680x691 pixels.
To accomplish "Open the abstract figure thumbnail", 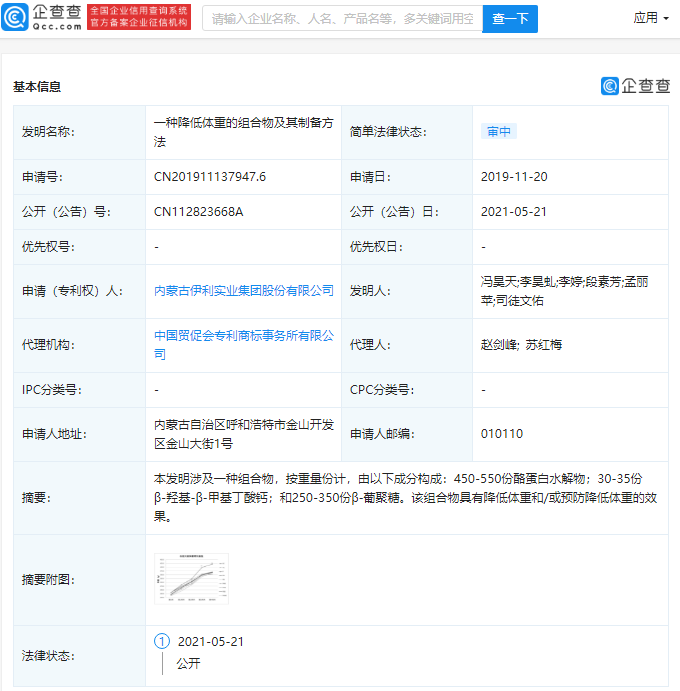I will [191, 579].
